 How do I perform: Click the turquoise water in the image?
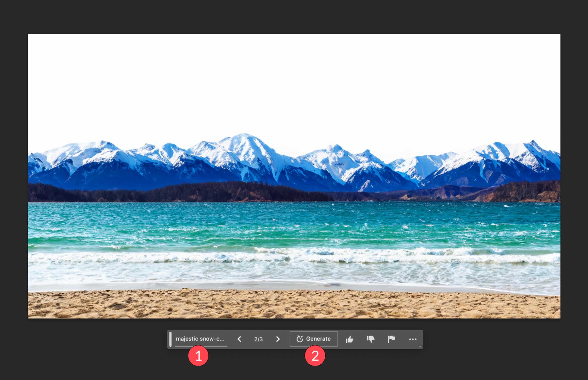tap(294, 222)
